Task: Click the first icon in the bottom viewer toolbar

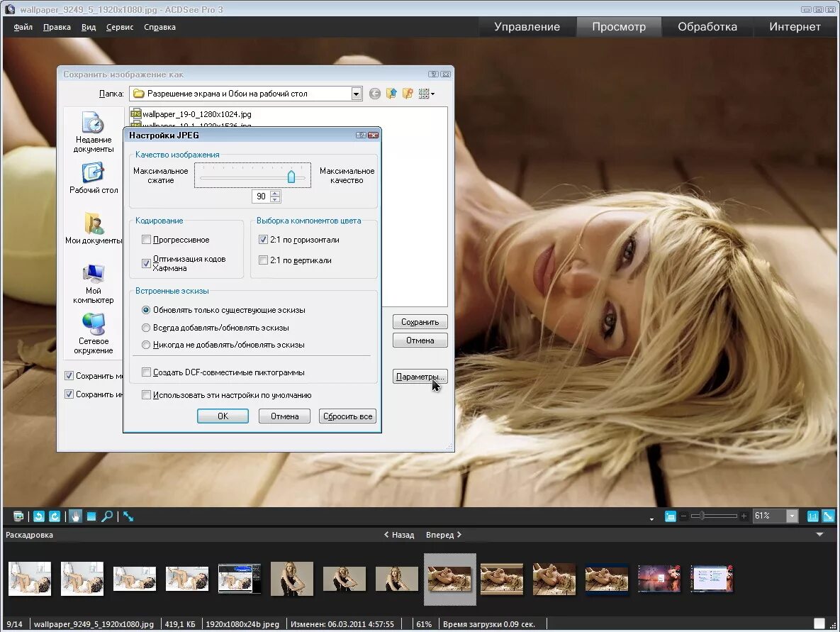Action: [x=18, y=516]
